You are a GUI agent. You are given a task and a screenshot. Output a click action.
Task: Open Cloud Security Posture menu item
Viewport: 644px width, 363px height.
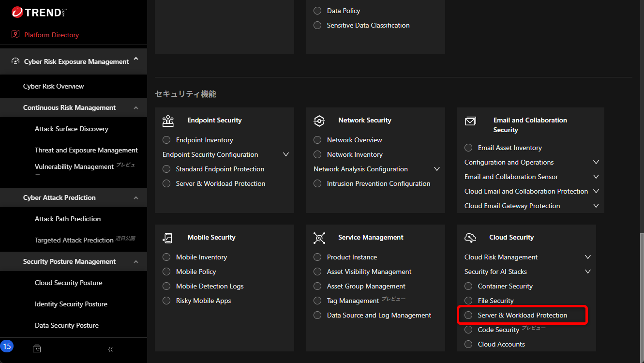pos(68,283)
